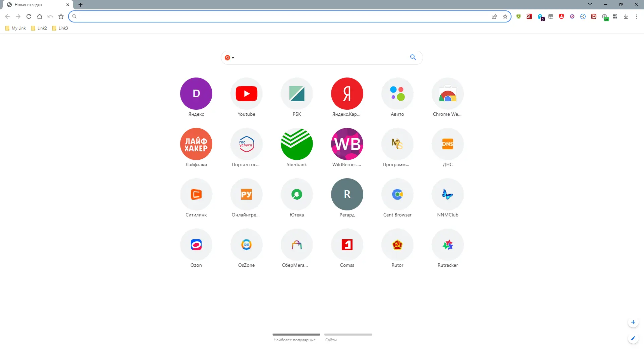The image size is (644, 349).
Task: Open the Cent Browser speed dial
Action: (x=397, y=198)
